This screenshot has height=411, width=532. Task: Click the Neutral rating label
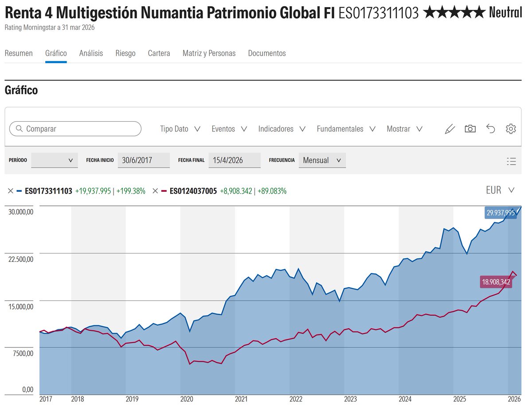[505, 13]
